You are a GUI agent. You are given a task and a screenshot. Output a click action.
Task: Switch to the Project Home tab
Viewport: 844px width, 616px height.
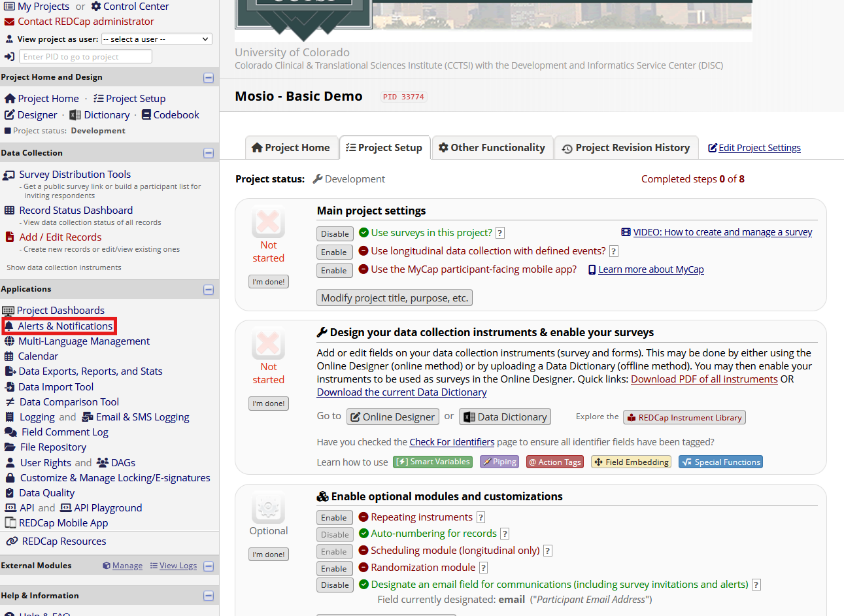[291, 148]
